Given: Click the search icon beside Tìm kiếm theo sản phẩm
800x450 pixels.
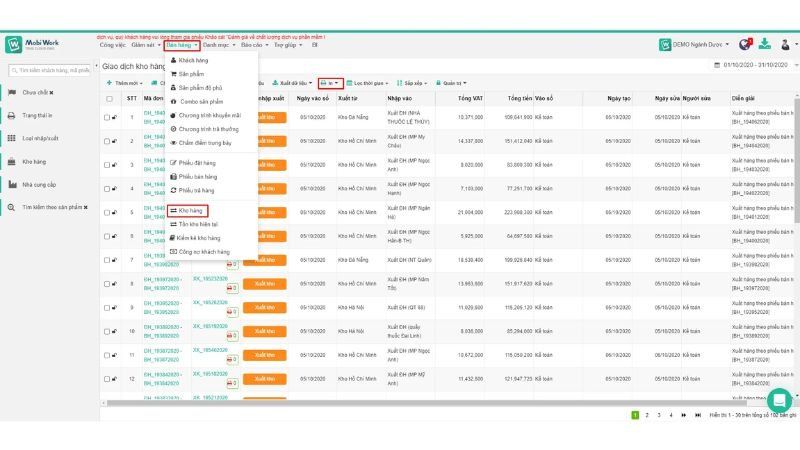Looking at the screenshot, I should pyautogui.click(x=12, y=208).
